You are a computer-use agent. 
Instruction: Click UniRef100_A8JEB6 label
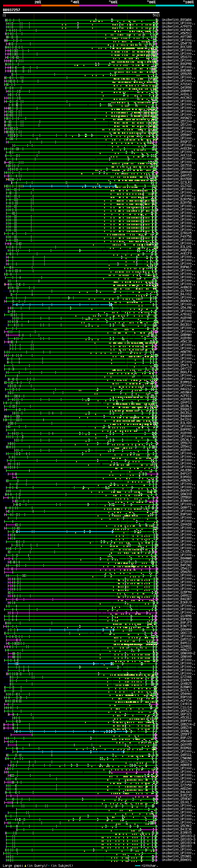pyautogui.click(x=177, y=470)
